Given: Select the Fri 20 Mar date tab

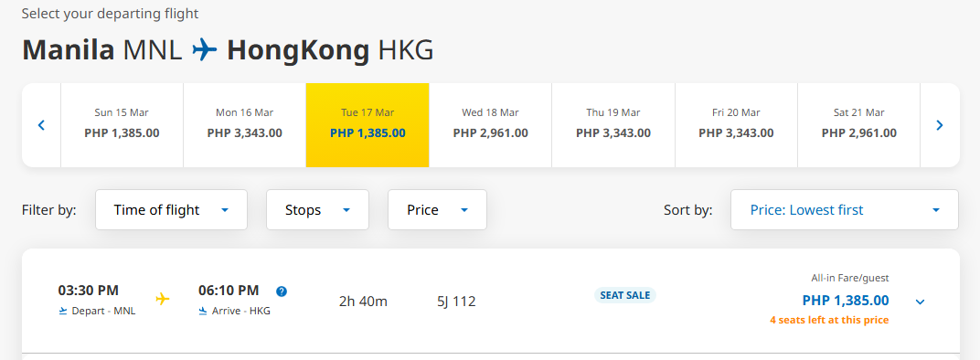Looking at the screenshot, I should (x=736, y=125).
